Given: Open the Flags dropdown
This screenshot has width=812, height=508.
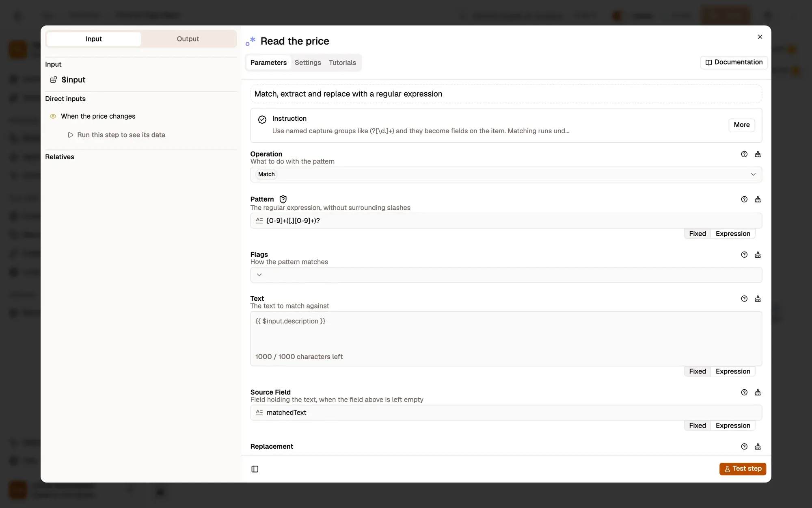Looking at the screenshot, I should point(506,275).
